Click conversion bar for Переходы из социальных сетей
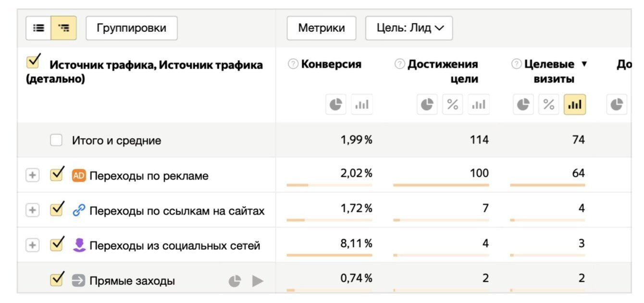The image size is (644, 303). click(329, 255)
